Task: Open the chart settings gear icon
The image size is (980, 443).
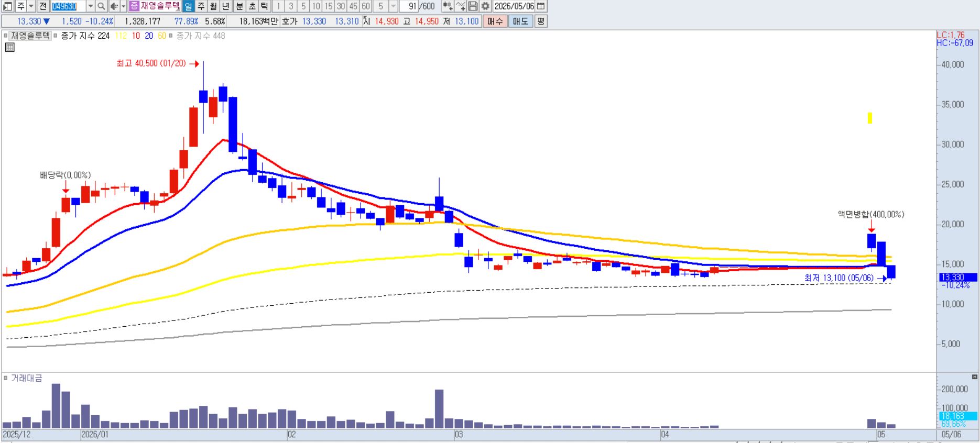Action: pos(486,6)
